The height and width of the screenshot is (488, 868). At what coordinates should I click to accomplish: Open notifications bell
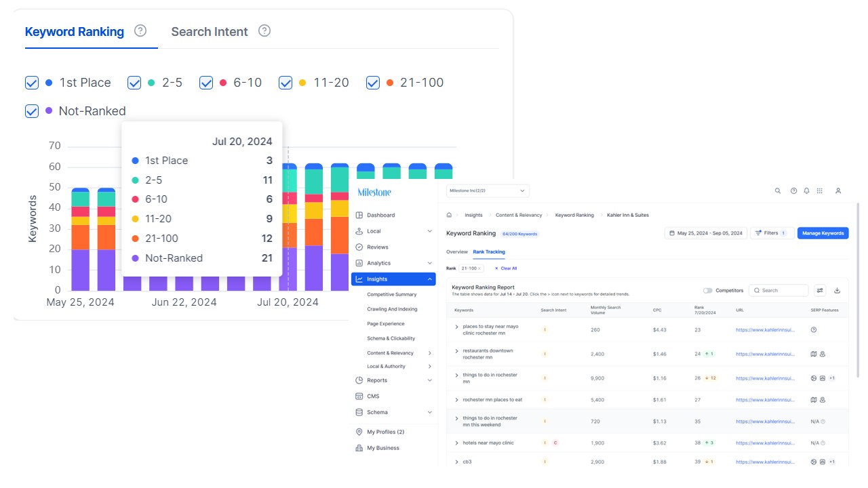(807, 191)
